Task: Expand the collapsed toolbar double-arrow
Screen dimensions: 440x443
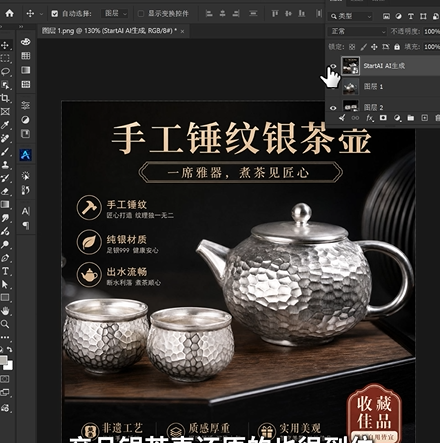Action: [21, 27]
